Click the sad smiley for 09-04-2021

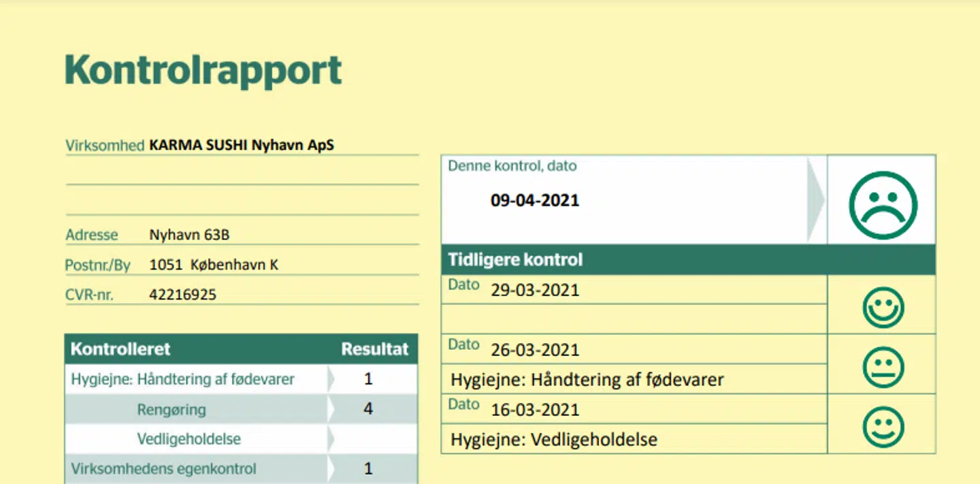pyautogui.click(x=883, y=206)
